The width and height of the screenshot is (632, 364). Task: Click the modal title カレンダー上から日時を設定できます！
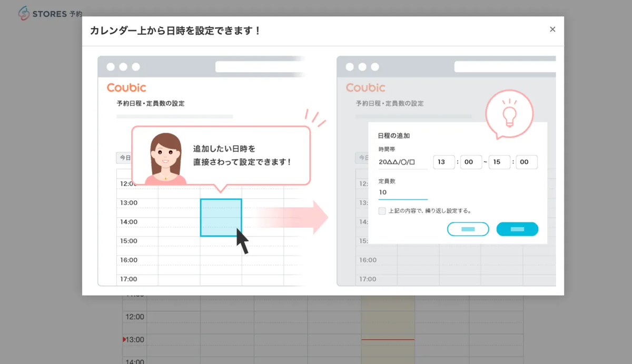tap(175, 31)
